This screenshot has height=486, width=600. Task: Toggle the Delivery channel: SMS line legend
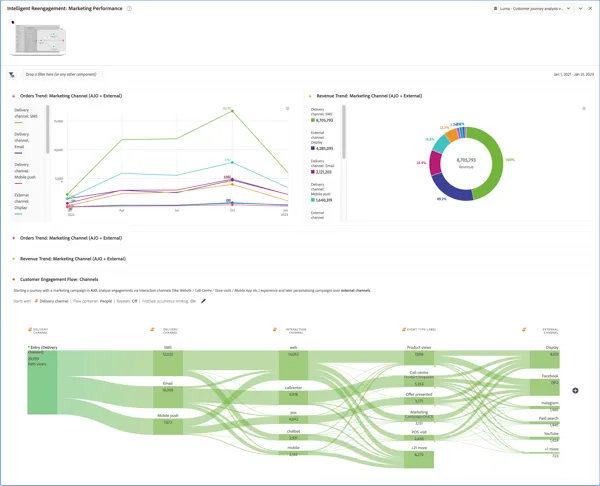click(x=26, y=115)
